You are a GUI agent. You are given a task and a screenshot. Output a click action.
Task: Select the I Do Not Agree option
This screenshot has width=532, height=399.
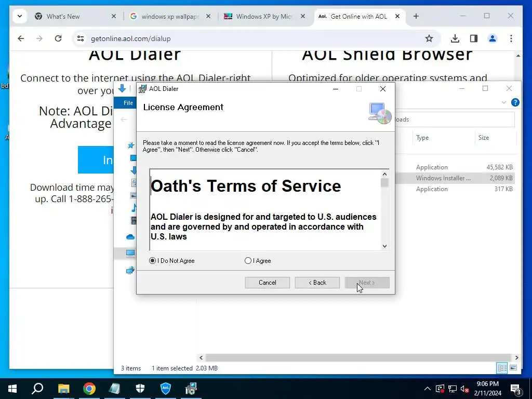(x=152, y=261)
